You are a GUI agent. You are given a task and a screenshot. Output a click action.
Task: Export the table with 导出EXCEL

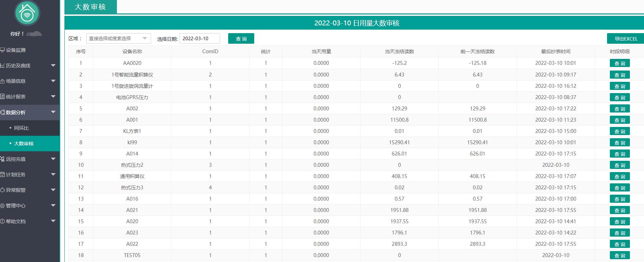(x=626, y=38)
